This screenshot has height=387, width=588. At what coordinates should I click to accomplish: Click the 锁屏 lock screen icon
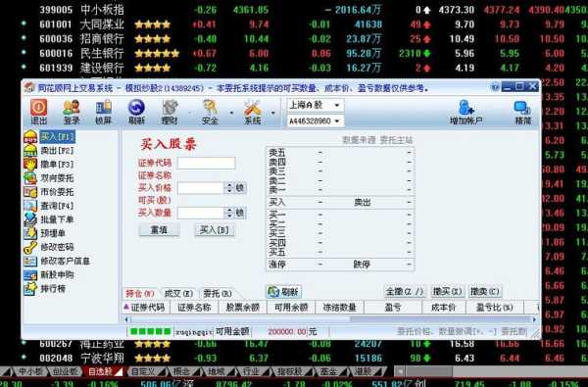pos(104,112)
